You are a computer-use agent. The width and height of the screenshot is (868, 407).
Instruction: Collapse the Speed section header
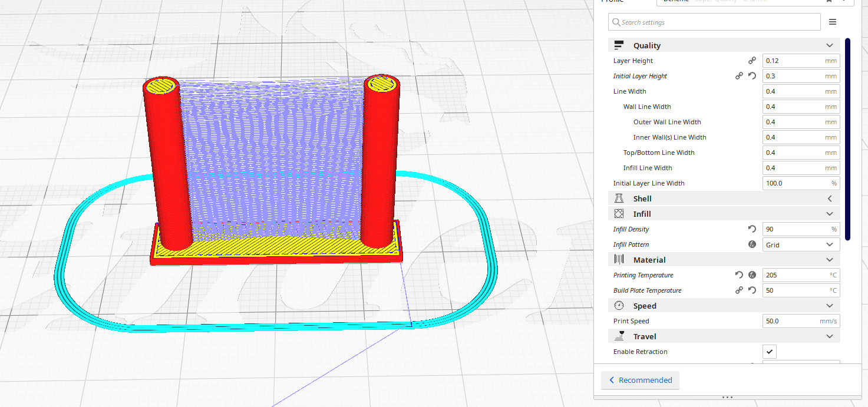tap(830, 306)
